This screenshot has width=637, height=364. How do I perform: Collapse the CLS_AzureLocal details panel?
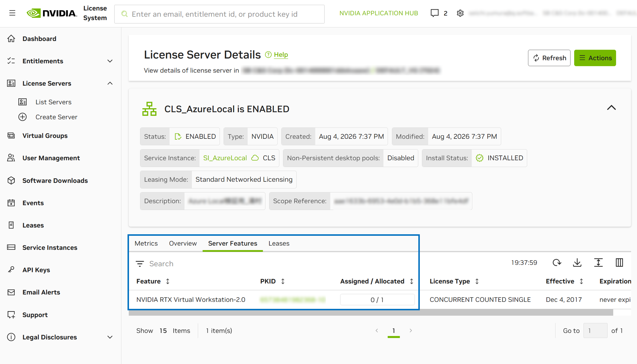click(611, 108)
